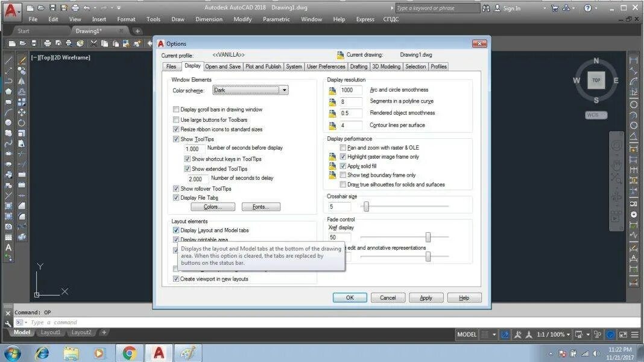The height and width of the screenshot is (362, 644).
Task: Enable Pan and zoom with raster & OLE
Action: pos(343,147)
